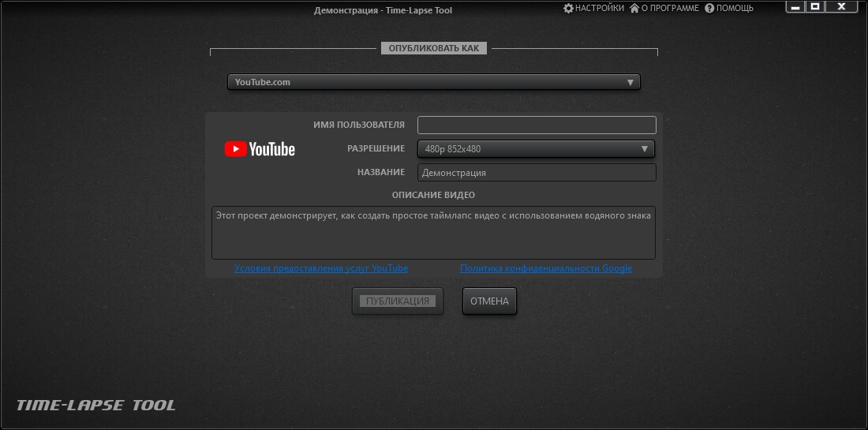The width and height of the screenshot is (868, 430).
Task: Click the house icon beside О ПРОГРАММЕ
Action: [634, 8]
